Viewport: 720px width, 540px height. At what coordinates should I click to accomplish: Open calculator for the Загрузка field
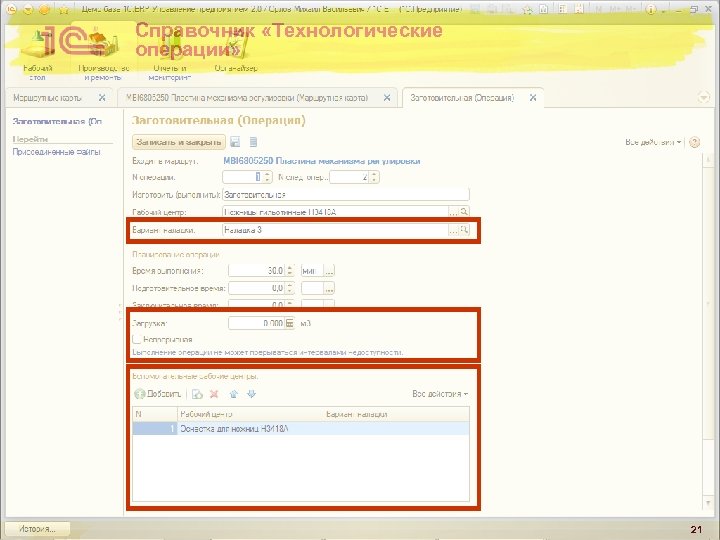click(x=290, y=323)
